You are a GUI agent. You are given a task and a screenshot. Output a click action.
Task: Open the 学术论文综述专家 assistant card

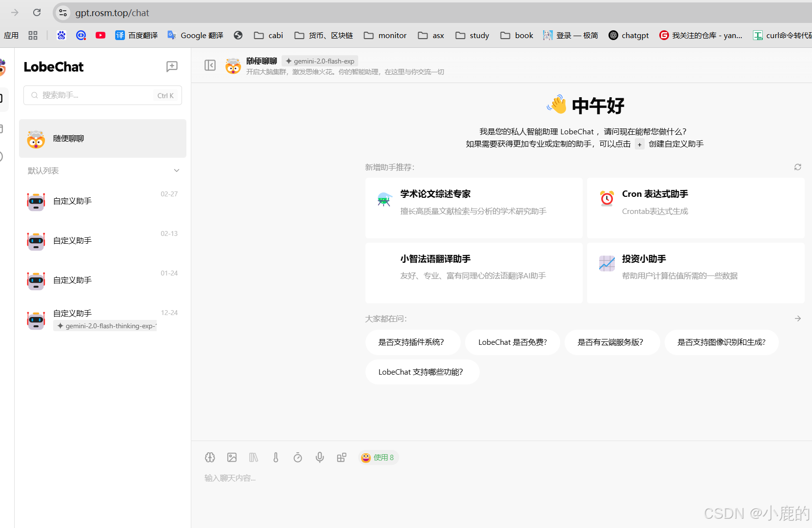(x=474, y=208)
